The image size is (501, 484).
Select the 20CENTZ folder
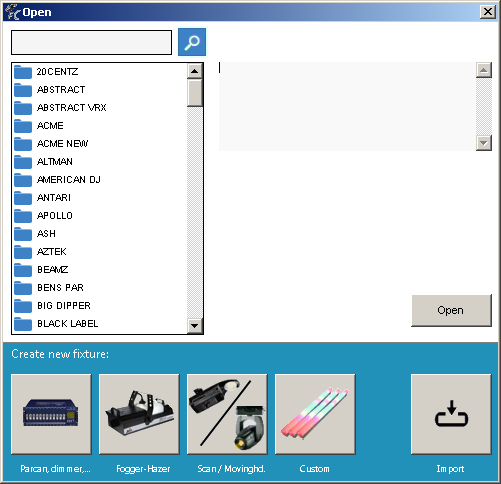point(100,72)
